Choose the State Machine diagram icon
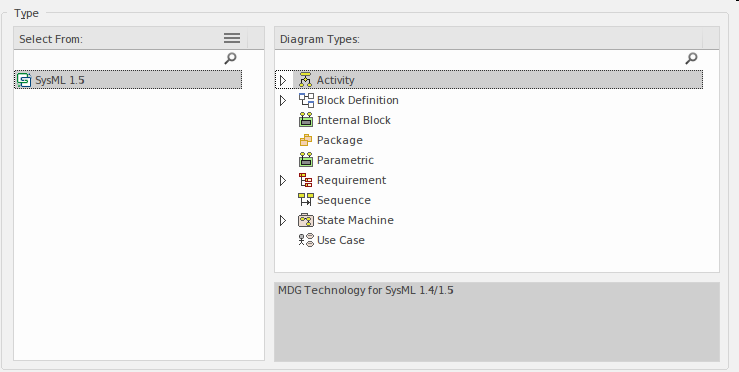The image size is (739, 372). 306,220
